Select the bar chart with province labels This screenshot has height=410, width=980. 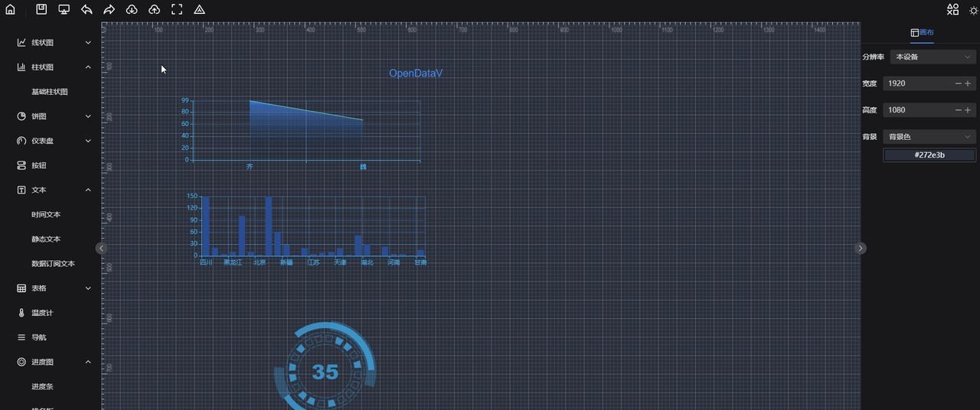click(306, 229)
